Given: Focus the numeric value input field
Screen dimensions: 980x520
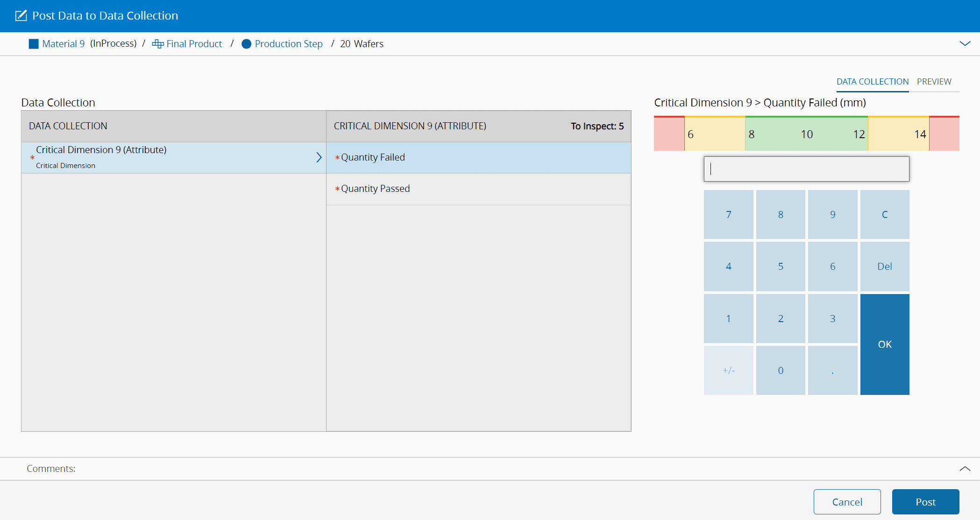Looking at the screenshot, I should (806, 169).
